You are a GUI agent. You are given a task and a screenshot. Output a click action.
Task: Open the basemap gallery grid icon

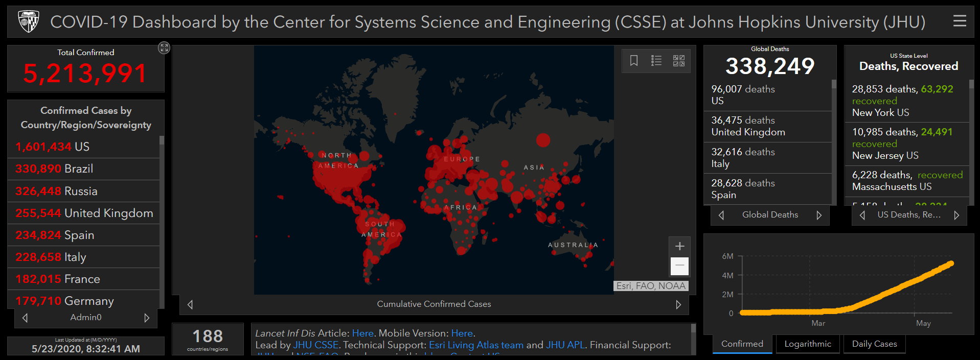tap(679, 61)
